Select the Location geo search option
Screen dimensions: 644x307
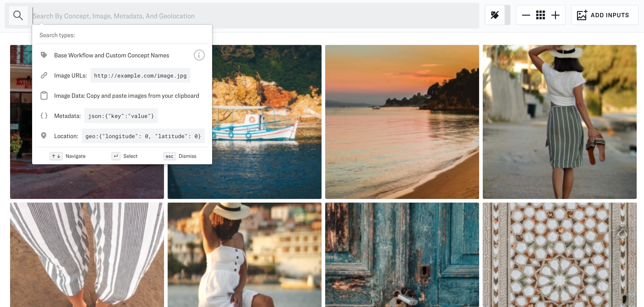click(66, 136)
